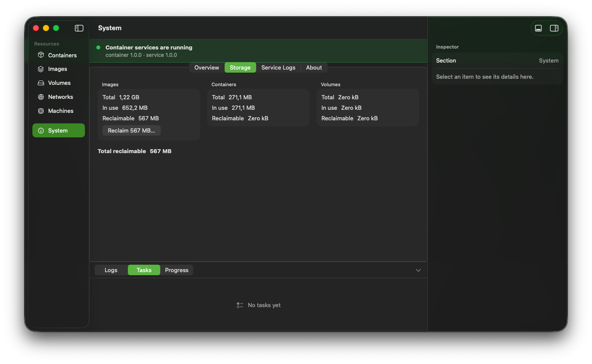The width and height of the screenshot is (592, 364).
Task: Click the tasks list icon beside No tasks yet
Action: (x=240, y=305)
